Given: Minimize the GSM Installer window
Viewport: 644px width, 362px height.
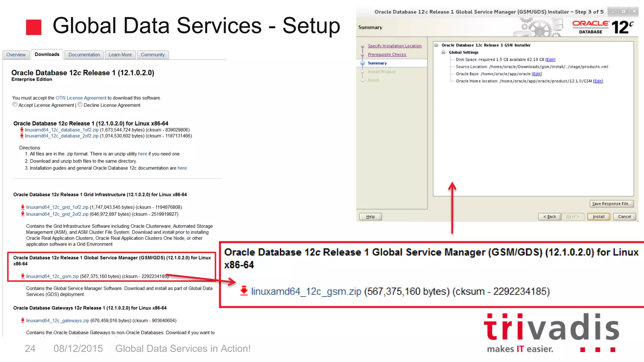Looking at the screenshot, I should (613, 12).
